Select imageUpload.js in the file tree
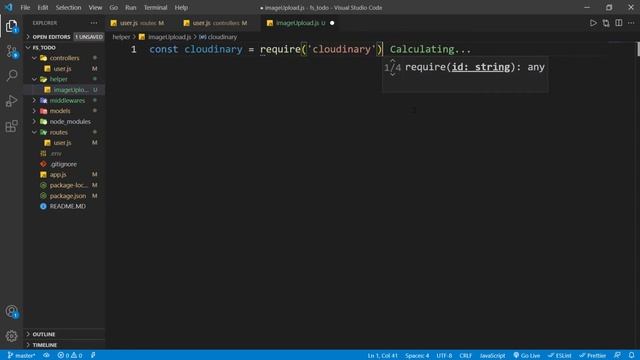The width and height of the screenshot is (640, 360). pyautogui.click(x=64, y=90)
